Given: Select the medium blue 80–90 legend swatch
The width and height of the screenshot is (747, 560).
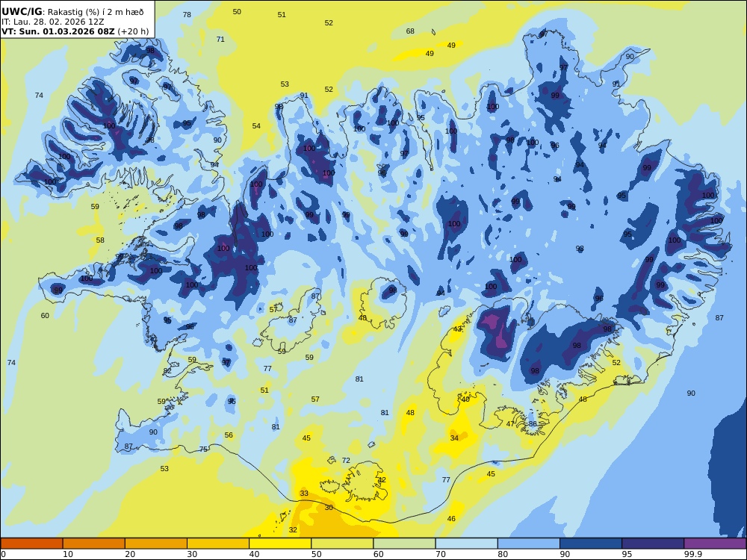Looking at the screenshot, I should pos(529,544).
